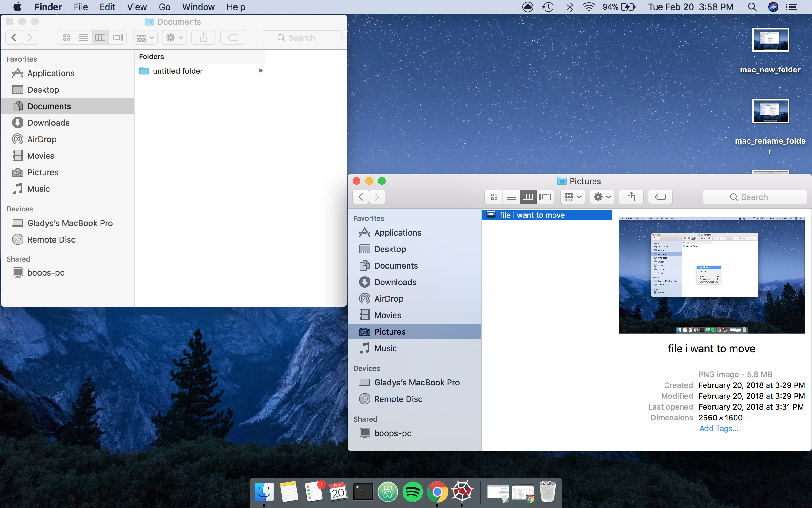Expand untitled folder disclosure arrow
The width and height of the screenshot is (812, 508).
261,70
